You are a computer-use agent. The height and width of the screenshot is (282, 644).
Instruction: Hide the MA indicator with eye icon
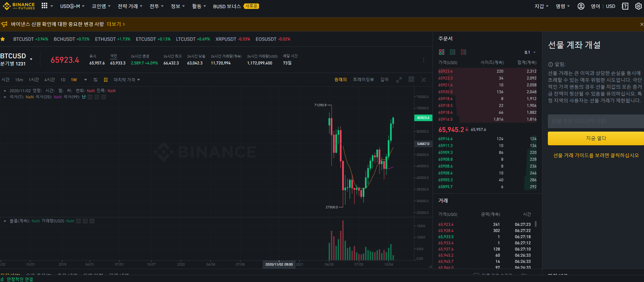click(90, 97)
